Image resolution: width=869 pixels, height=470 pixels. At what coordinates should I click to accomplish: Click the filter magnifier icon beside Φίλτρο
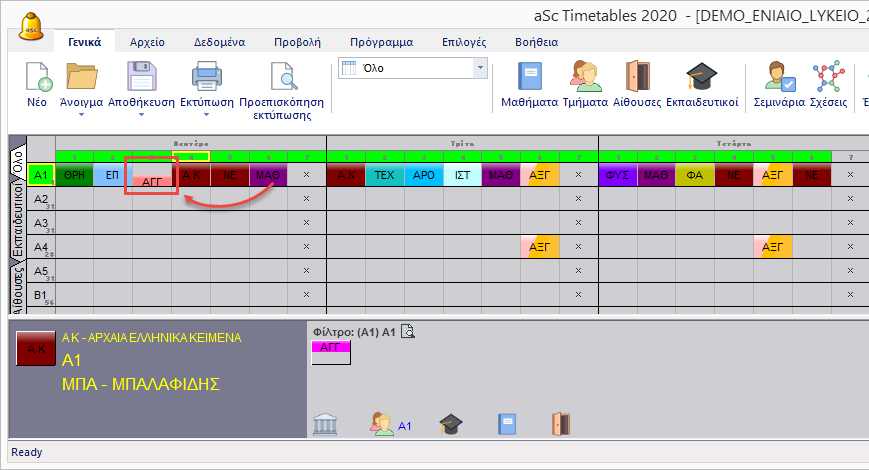[x=407, y=334]
